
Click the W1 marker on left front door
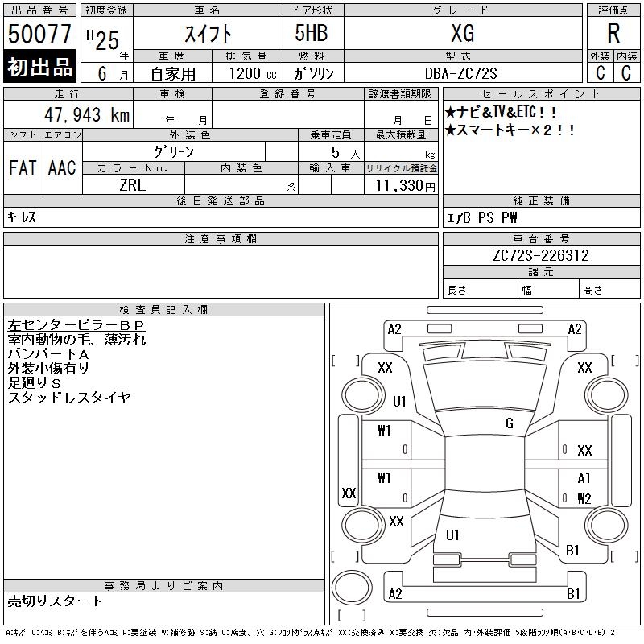pyautogui.click(x=384, y=431)
